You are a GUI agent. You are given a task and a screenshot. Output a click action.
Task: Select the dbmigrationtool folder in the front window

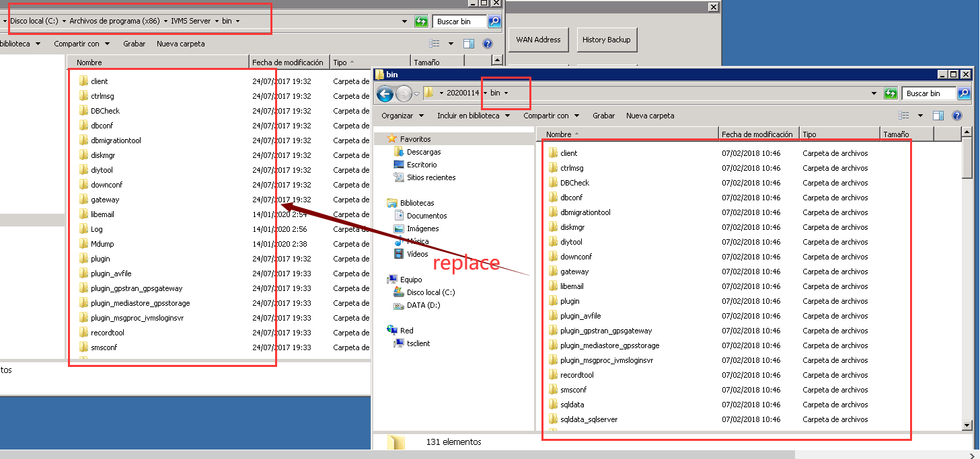click(x=579, y=212)
